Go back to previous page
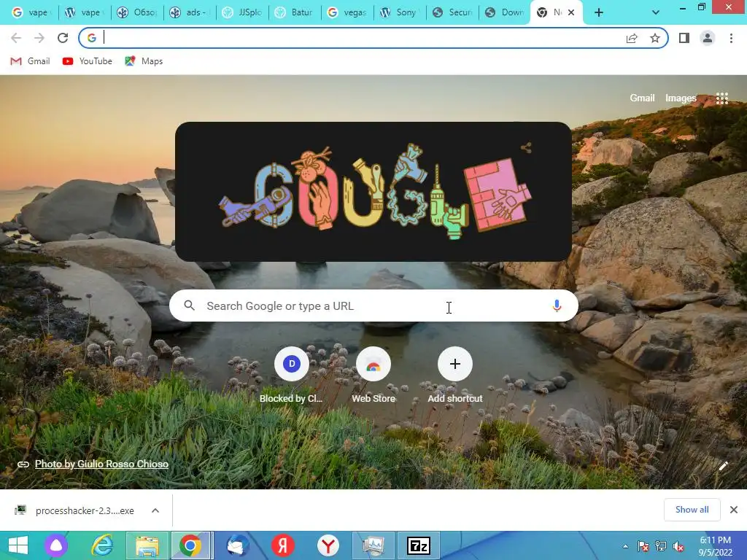 pos(16,38)
